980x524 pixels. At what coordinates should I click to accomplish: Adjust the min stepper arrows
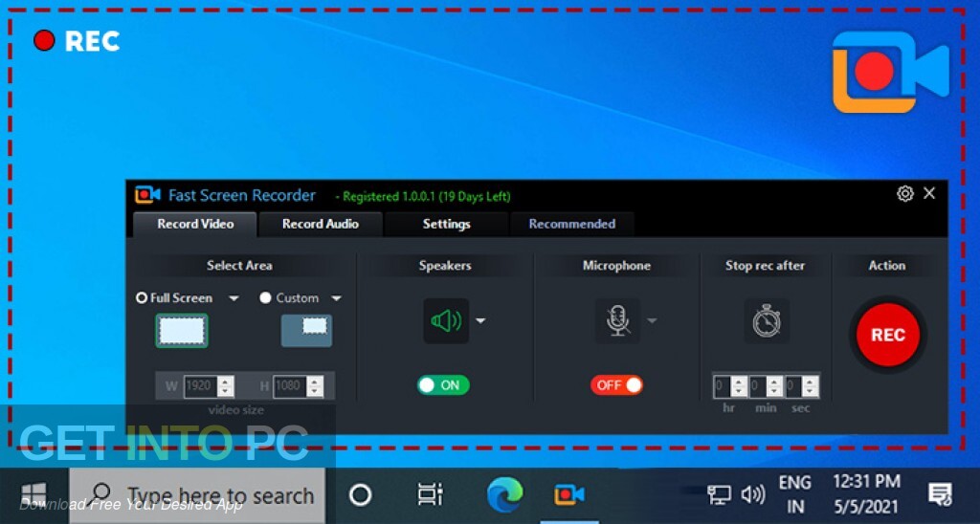775,386
